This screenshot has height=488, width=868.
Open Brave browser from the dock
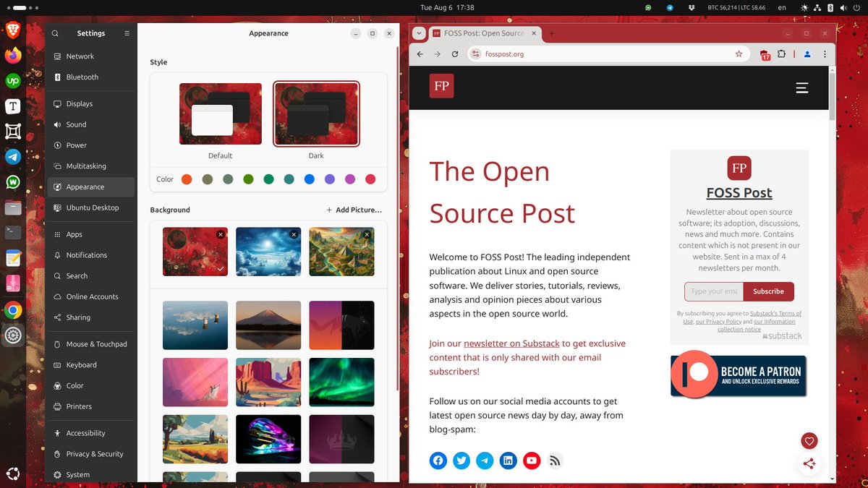(12, 30)
